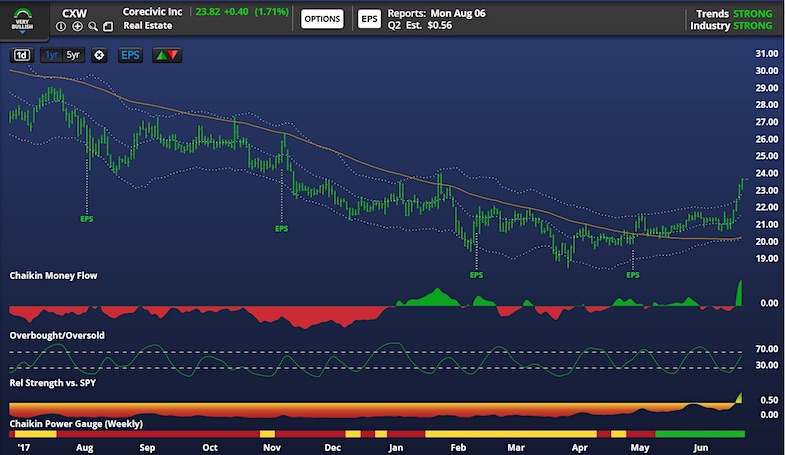Screen dimensions: 785x455
Task: Select the price 23.82 +0.40 (1.71%)
Action: [242, 12]
